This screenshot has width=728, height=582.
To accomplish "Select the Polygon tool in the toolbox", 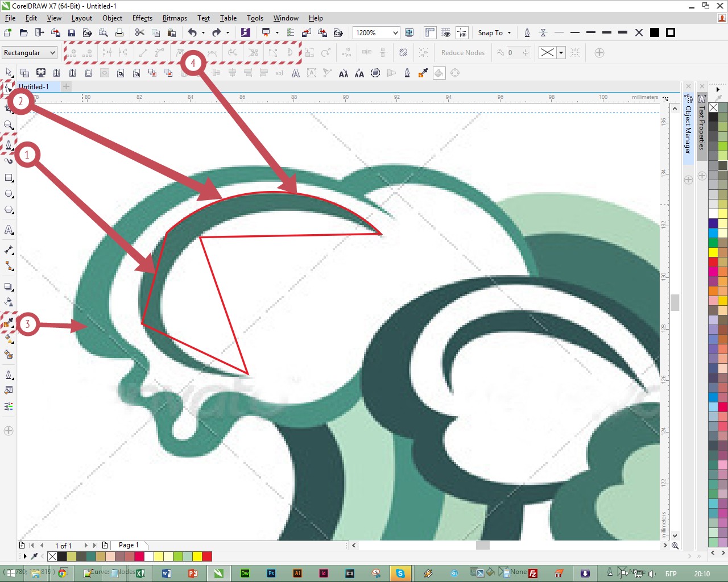I will point(9,210).
